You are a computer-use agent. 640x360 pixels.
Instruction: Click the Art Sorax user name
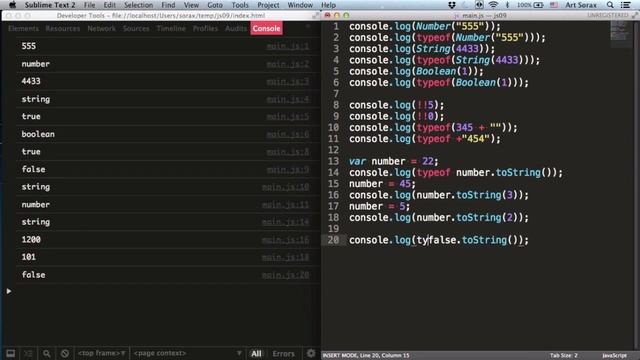[x=581, y=5]
